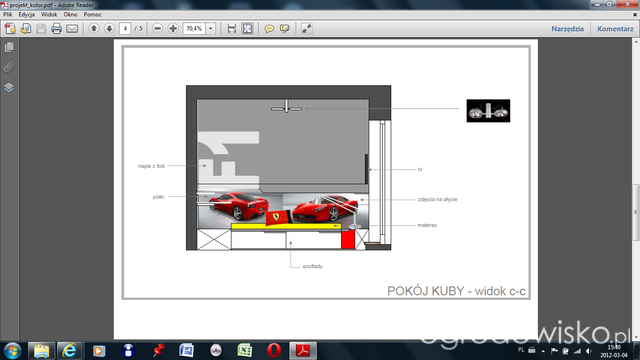Toggle fit-width scrolling view
This screenshot has height=360, width=640.
(232, 29)
